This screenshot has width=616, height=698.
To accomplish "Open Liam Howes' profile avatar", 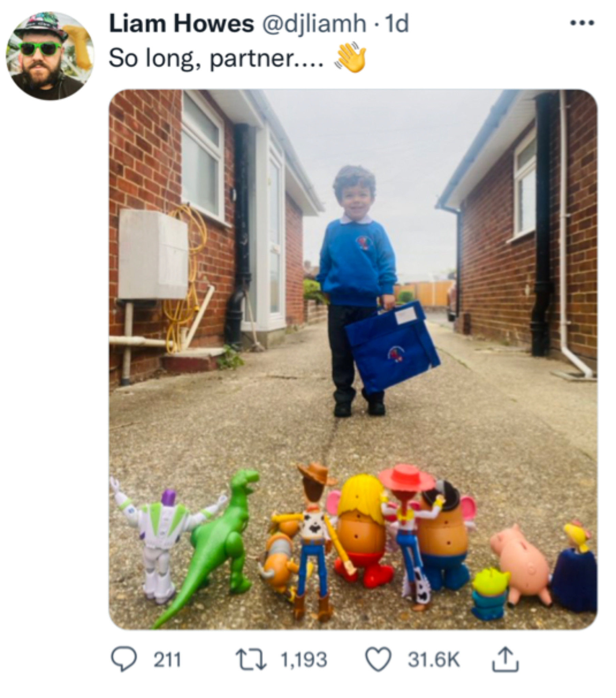I will click(x=50, y=56).
